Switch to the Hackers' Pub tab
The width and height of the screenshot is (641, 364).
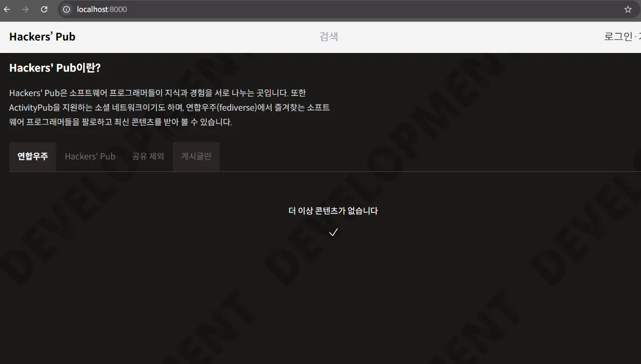90,156
